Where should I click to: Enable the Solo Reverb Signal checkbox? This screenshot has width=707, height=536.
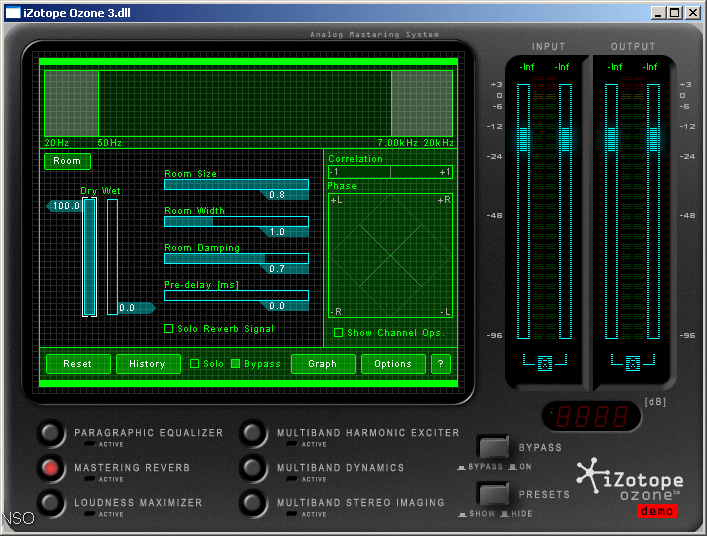169,329
